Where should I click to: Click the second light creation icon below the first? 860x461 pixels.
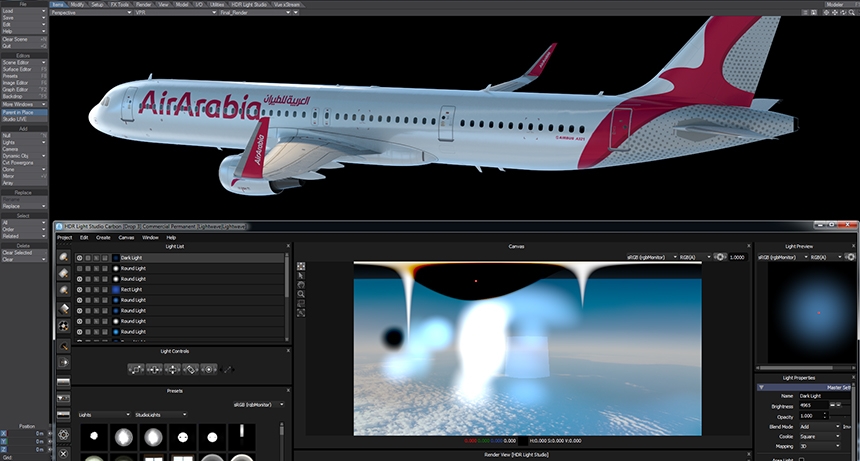(x=64, y=273)
